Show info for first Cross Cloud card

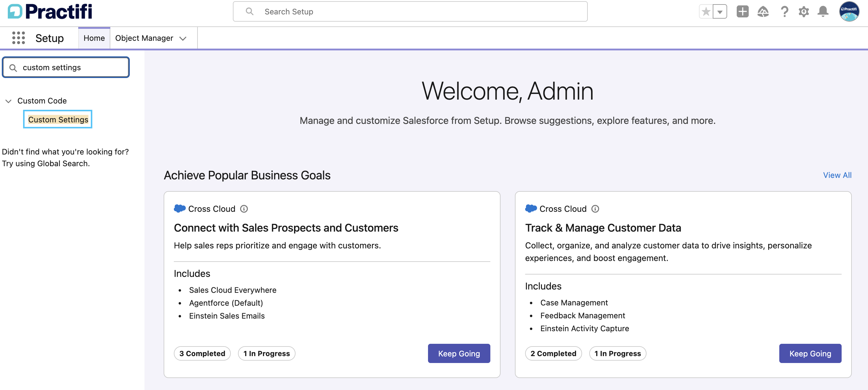coord(244,209)
